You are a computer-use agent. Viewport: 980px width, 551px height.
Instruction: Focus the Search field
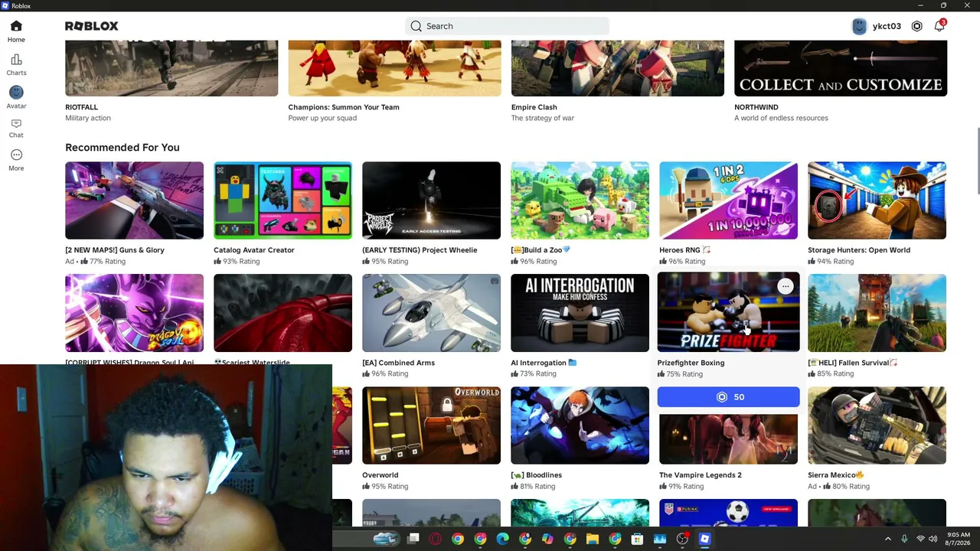point(507,26)
